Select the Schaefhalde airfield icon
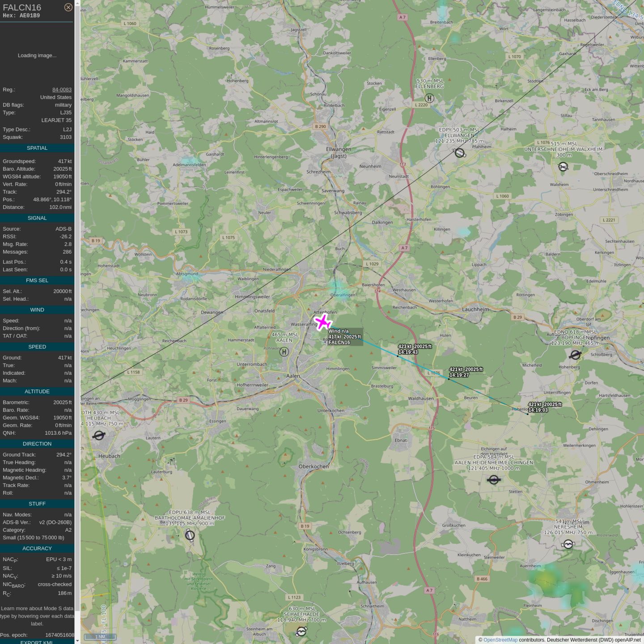The height and width of the screenshot is (644, 644). click(x=301, y=631)
